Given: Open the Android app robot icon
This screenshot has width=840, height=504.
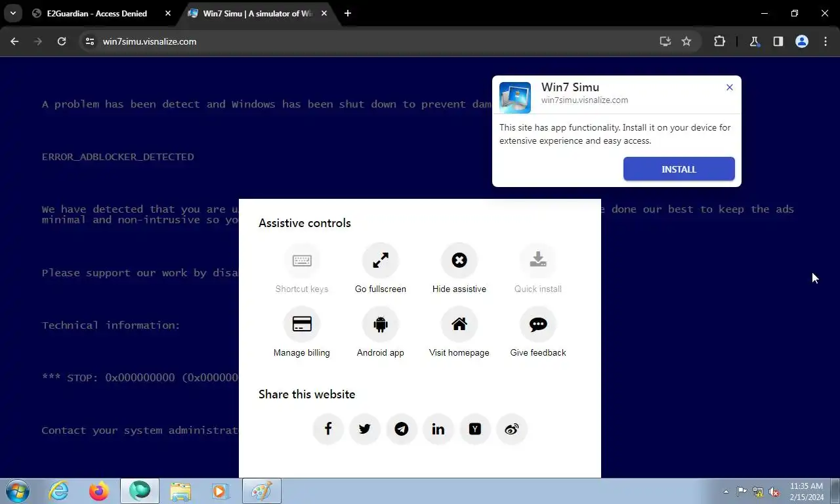Looking at the screenshot, I should tap(381, 324).
